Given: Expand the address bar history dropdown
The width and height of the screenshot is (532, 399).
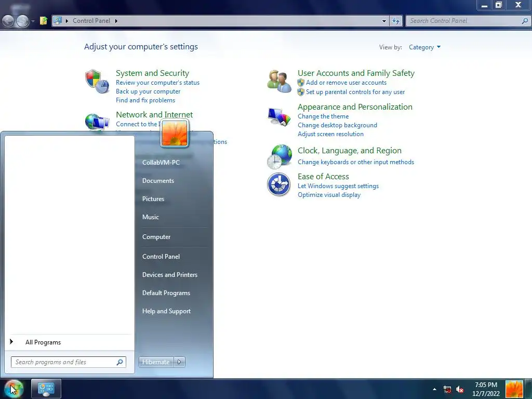Looking at the screenshot, I should [x=384, y=21].
